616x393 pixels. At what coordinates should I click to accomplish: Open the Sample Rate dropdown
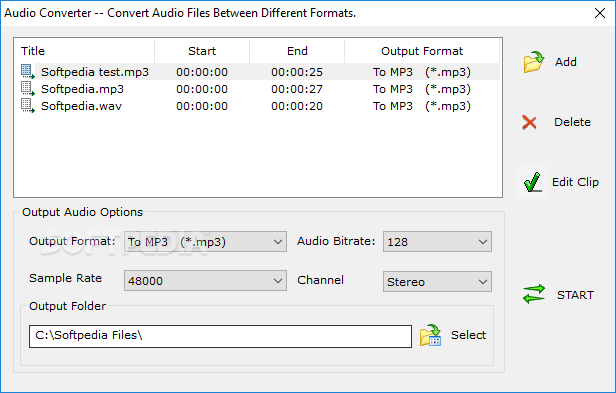pyautogui.click(x=205, y=281)
